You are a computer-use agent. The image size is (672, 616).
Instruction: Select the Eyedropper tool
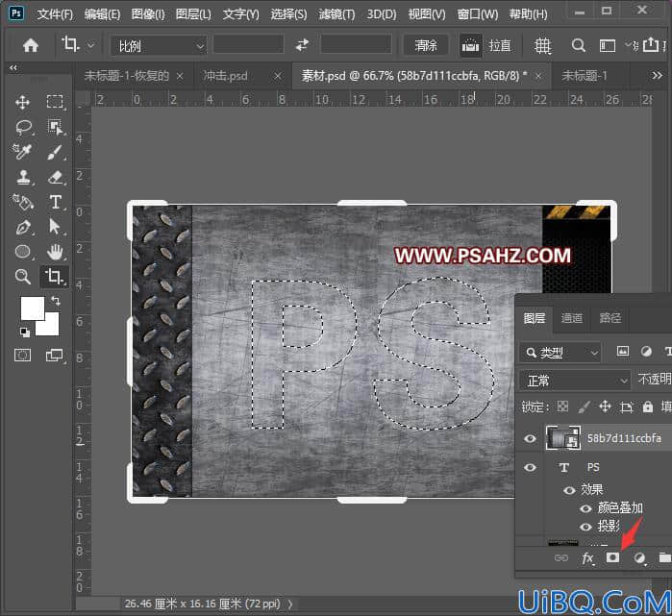(22, 152)
